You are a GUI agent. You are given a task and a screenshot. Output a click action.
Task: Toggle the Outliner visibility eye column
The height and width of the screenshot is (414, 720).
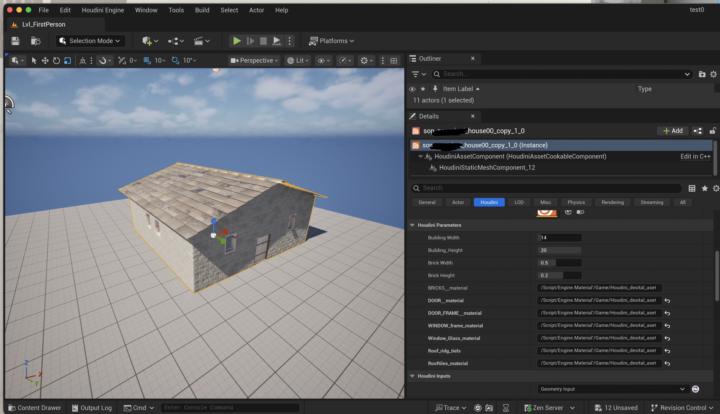pyautogui.click(x=412, y=89)
